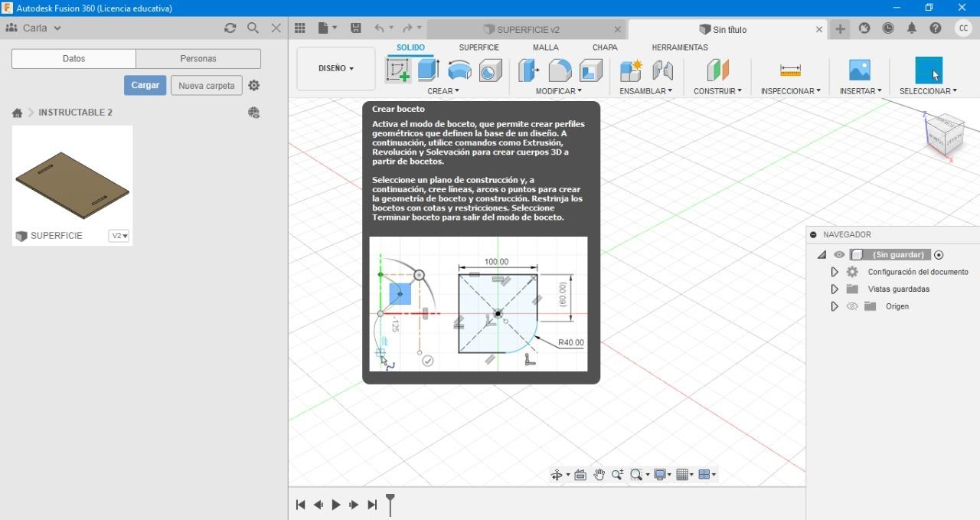Screen dimensions: 980x520
Task: Select the Zoom tool magnifier
Action: [x=617, y=475]
